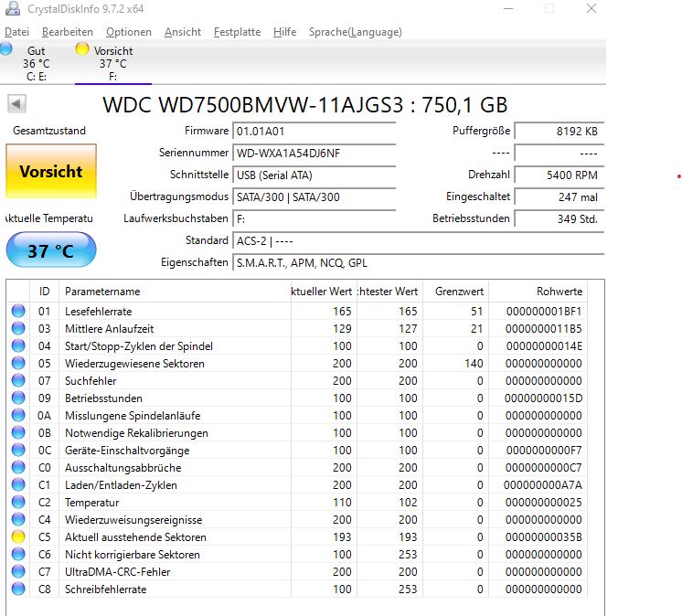Image resolution: width=682 pixels, height=616 pixels.
Task: Click the Parametername column header
Action: click(x=175, y=292)
